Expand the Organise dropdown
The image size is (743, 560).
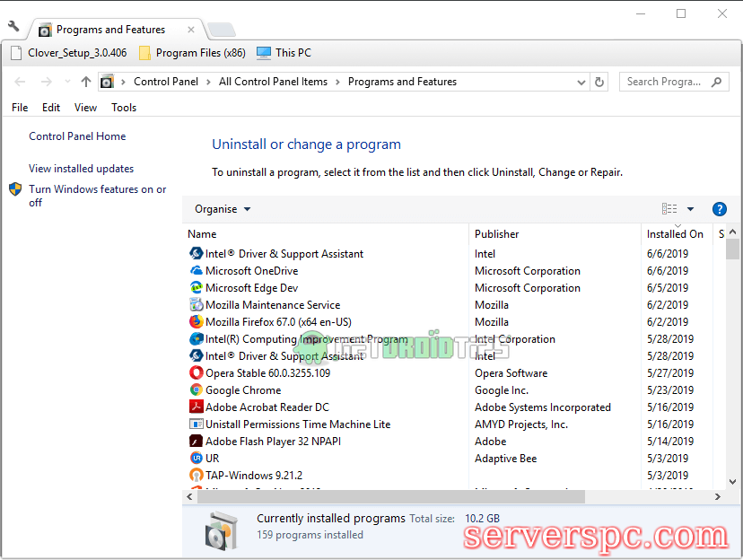223,209
